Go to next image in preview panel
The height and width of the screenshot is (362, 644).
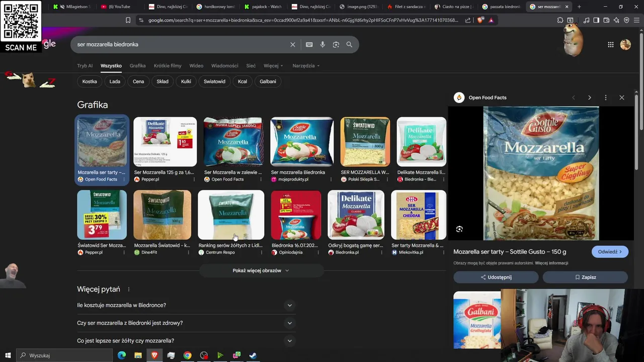[590, 98]
